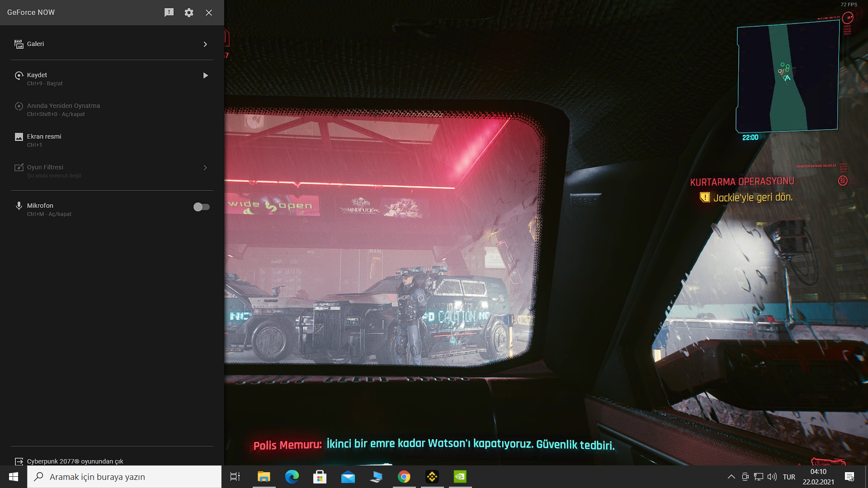Open Binance app in taskbar
868x488 pixels.
(432, 477)
